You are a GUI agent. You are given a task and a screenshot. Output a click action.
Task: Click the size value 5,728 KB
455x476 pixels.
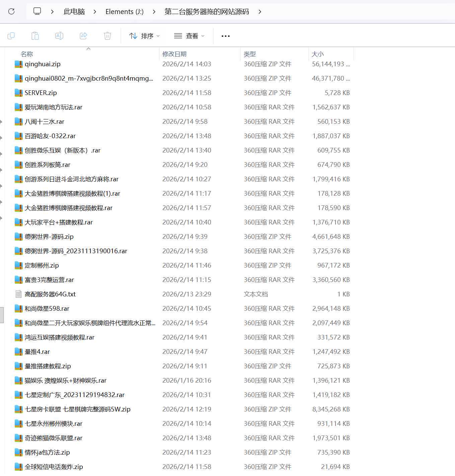click(x=337, y=93)
